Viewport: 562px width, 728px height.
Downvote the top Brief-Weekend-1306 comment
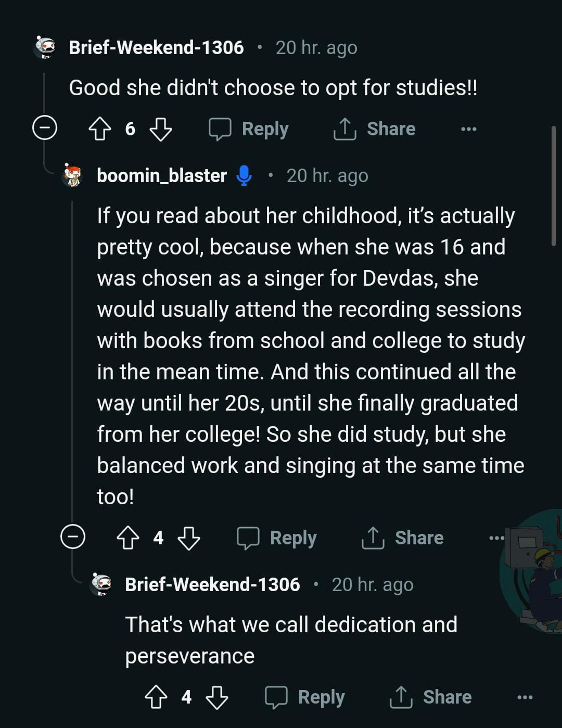160,129
